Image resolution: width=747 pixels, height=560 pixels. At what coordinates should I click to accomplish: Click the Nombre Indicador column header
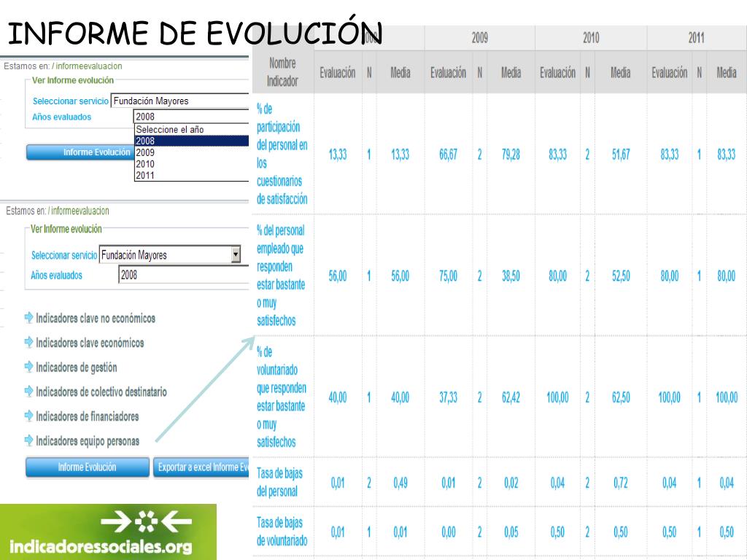(282, 72)
